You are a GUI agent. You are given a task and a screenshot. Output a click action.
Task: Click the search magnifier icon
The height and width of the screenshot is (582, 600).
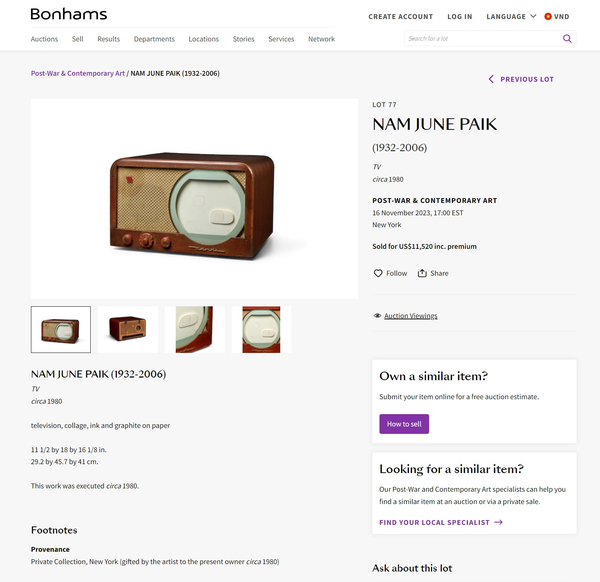[x=567, y=39]
